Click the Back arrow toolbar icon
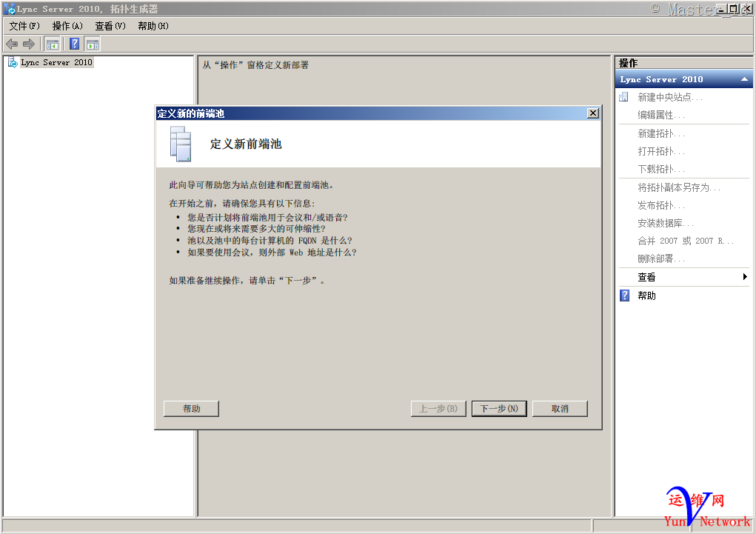 [12, 44]
